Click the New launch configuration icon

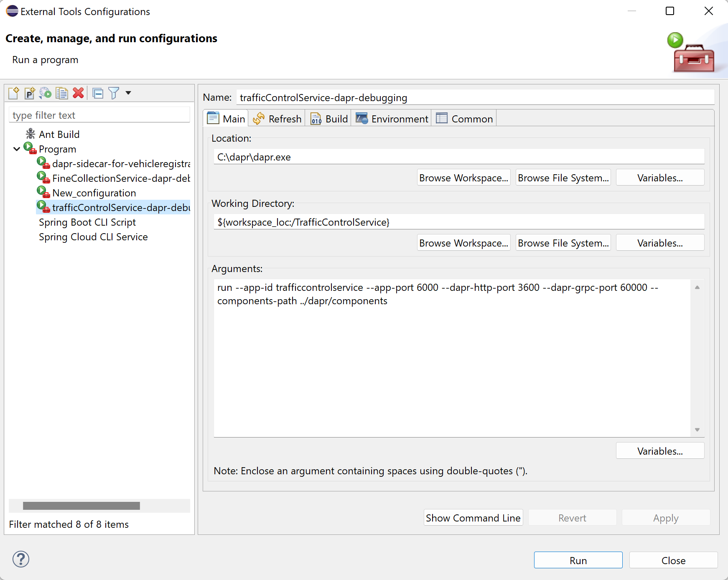(13, 93)
